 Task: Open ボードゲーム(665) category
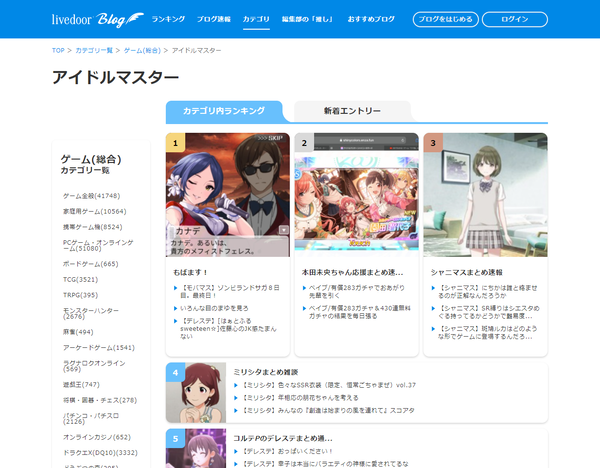pyautogui.click(x=91, y=264)
